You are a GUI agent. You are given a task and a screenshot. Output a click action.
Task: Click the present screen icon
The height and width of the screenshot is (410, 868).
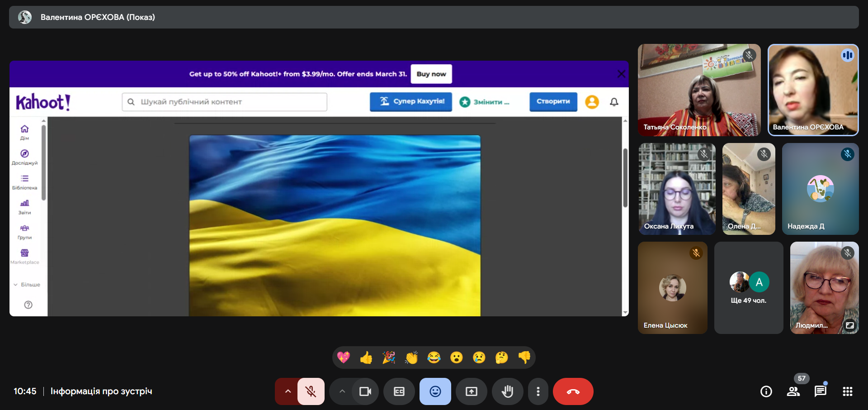point(471,391)
